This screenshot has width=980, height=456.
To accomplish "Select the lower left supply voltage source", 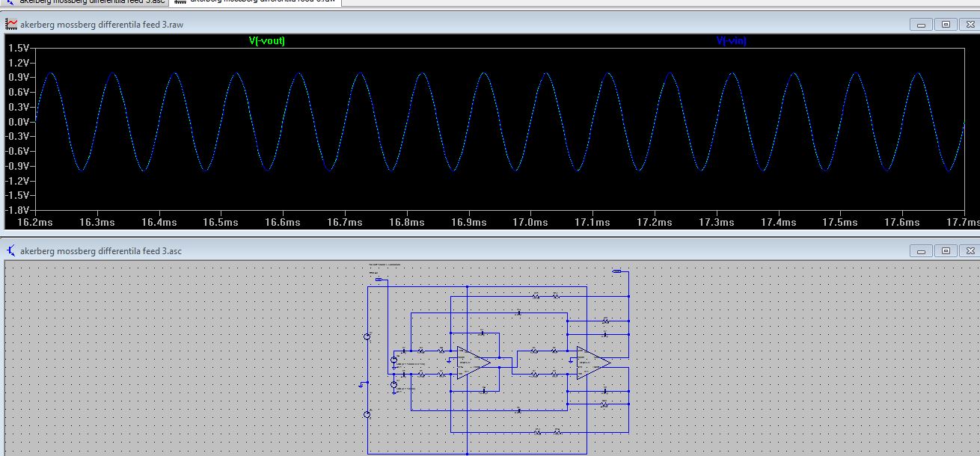I will 367,414.
